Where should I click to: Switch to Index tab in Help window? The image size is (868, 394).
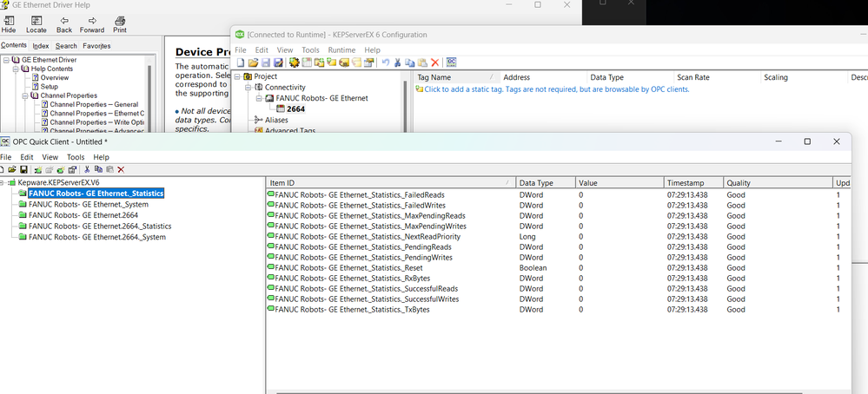pyautogui.click(x=41, y=46)
